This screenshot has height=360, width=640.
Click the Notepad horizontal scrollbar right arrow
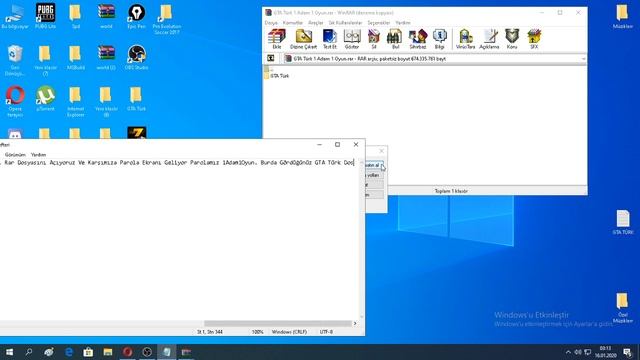355,323
